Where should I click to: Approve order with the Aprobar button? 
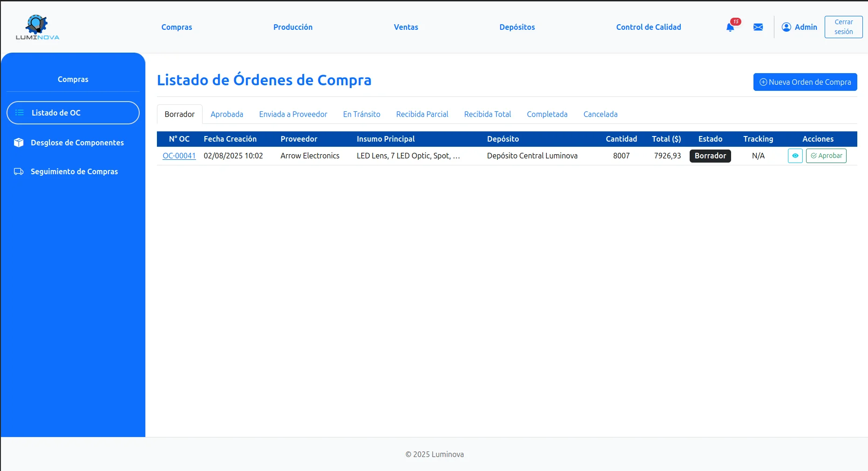[826, 156]
